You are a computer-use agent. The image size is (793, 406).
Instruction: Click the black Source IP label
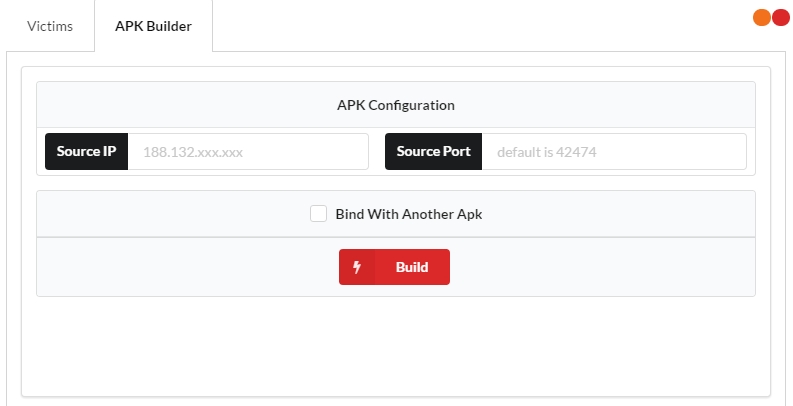click(86, 152)
